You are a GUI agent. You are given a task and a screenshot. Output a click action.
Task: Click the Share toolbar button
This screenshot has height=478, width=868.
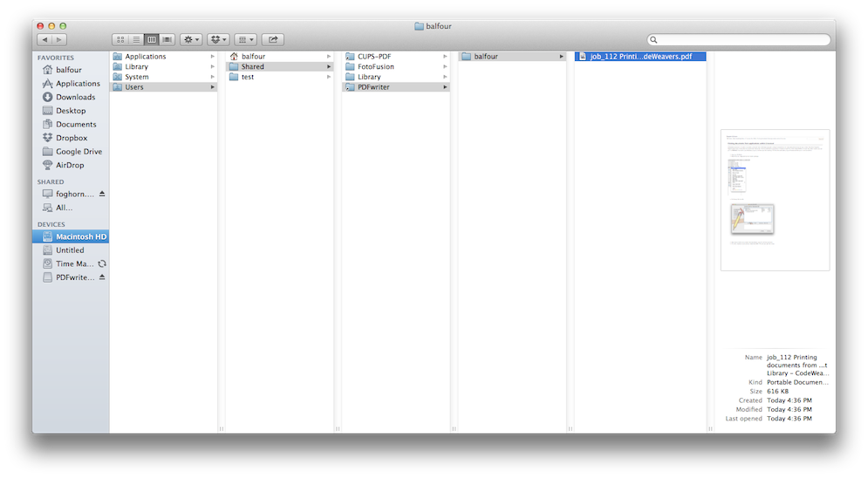[x=273, y=40]
